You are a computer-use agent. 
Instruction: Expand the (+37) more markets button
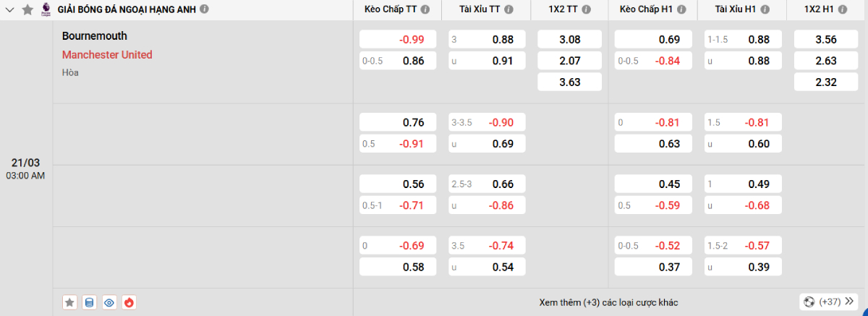pos(823,302)
